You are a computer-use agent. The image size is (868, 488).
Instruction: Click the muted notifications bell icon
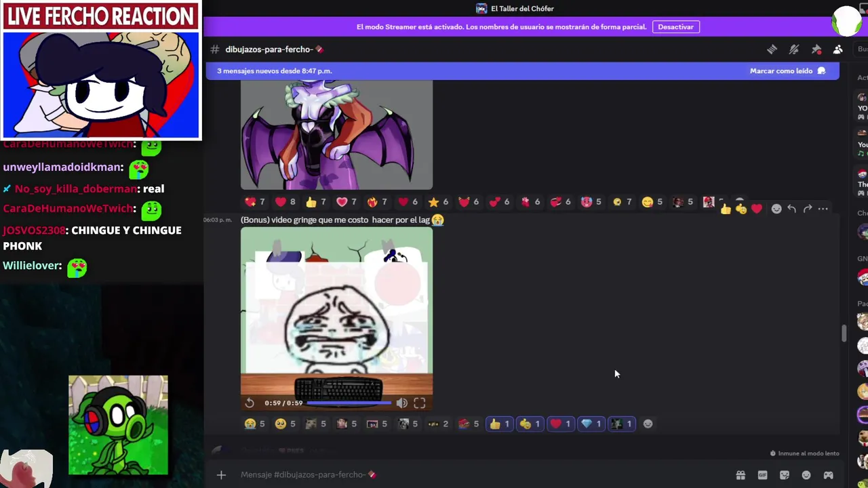794,49
